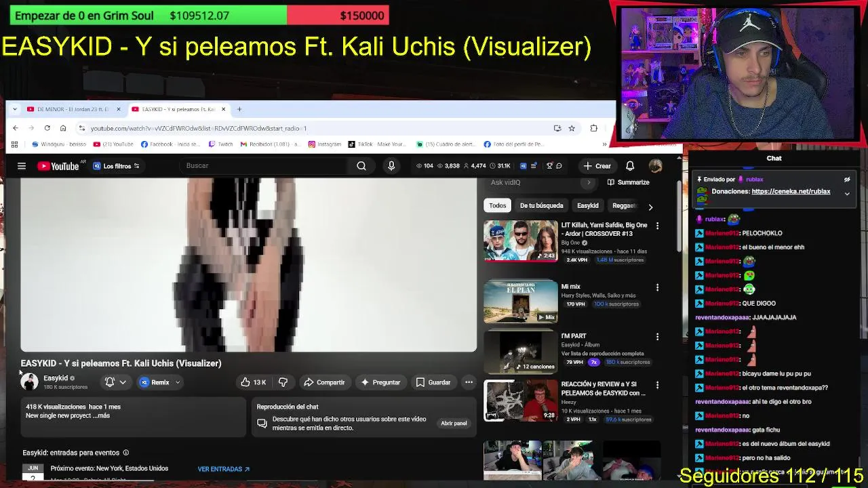Like the video with 13 K likes
This screenshot has width=868, height=488.
[253, 382]
